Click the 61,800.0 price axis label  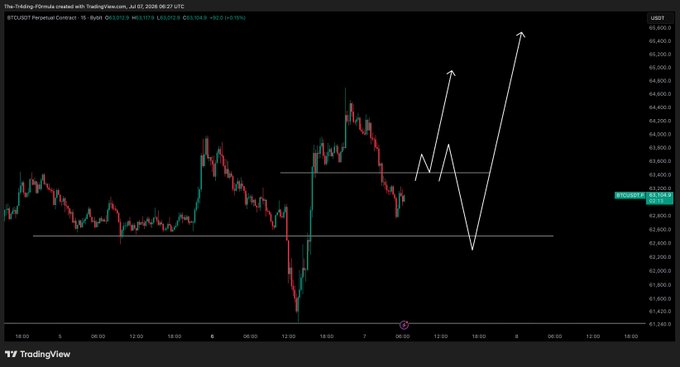[x=660, y=285]
